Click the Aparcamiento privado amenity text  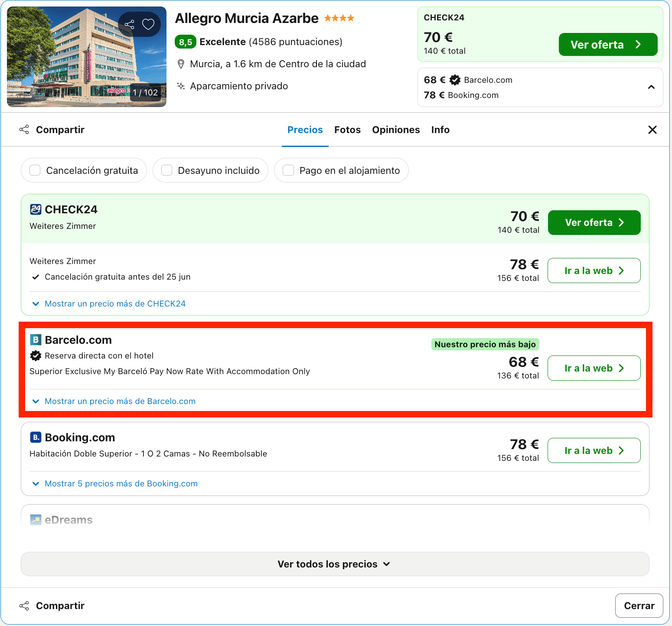coord(239,86)
